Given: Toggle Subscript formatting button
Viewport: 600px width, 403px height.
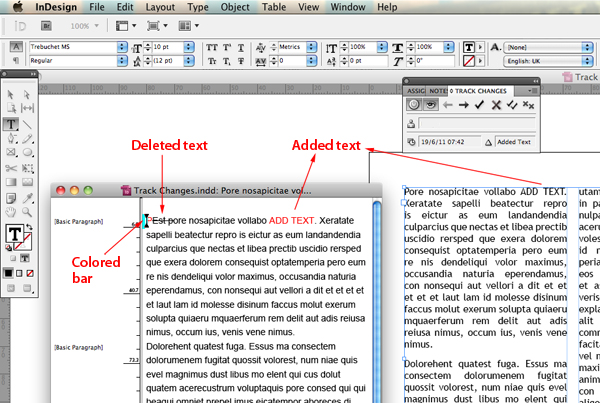Looking at the screenshot, I should (x=227, y=61).
